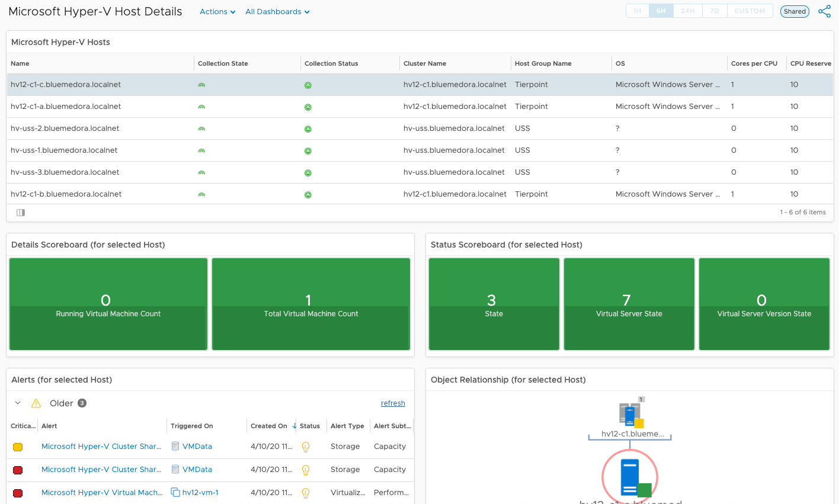This screenshot has height=504, width=839.
Task: Click lightbulb status icon in hv12-vm-1 alert row
Action: 306,493
